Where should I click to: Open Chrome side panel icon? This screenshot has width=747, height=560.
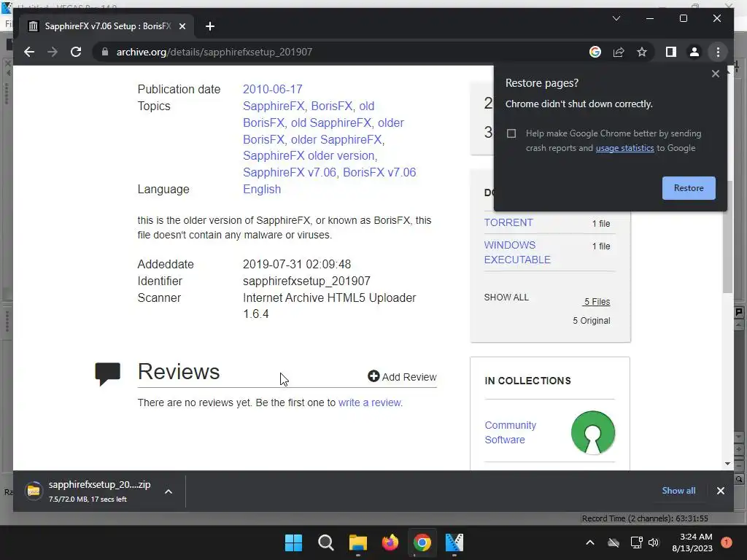[x=671, y=52]
